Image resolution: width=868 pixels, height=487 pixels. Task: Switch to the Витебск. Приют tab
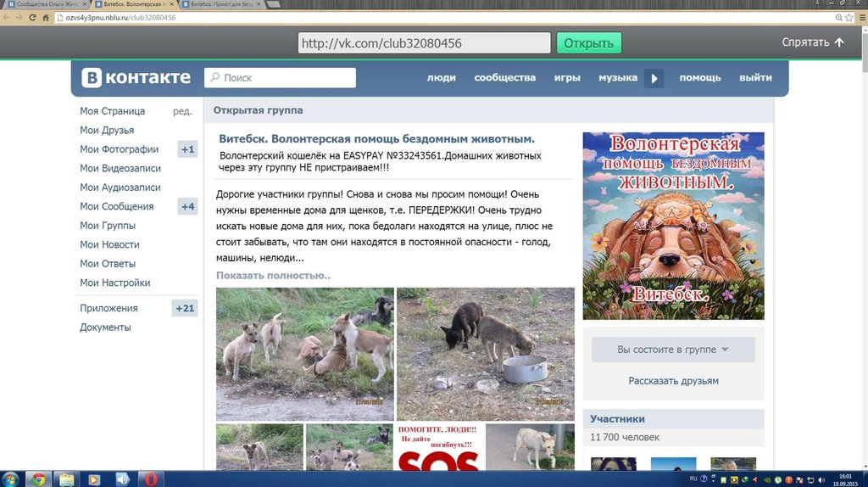[x=221, y=4]
